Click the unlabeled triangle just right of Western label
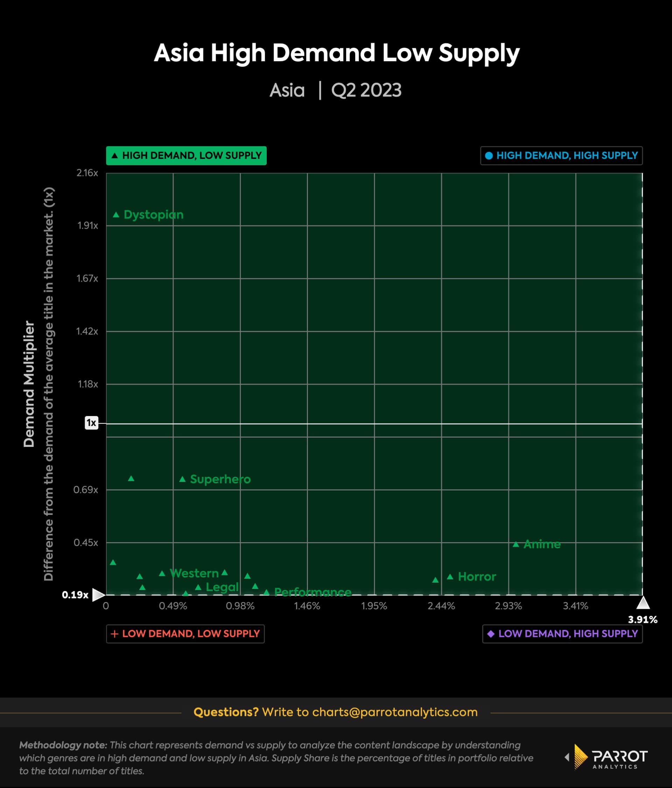Image resolution: width=672 pixels, height=788 pixels. click(x=224, y=572)
